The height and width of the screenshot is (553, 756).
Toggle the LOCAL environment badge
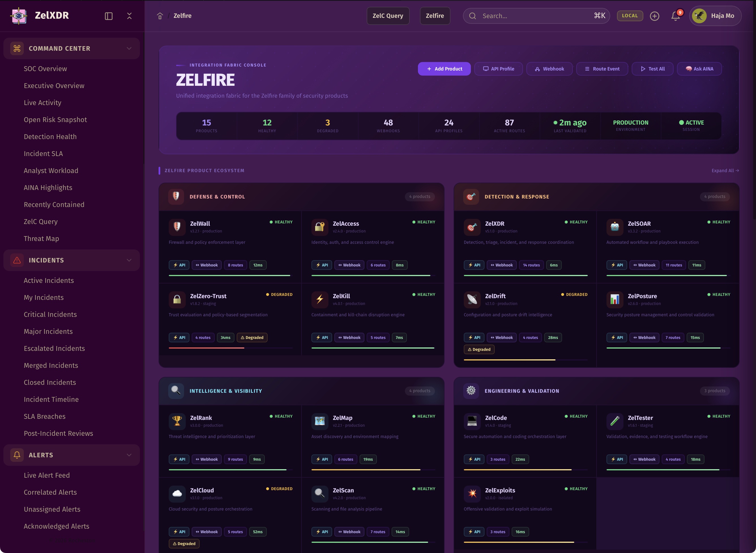pos(629,16)
